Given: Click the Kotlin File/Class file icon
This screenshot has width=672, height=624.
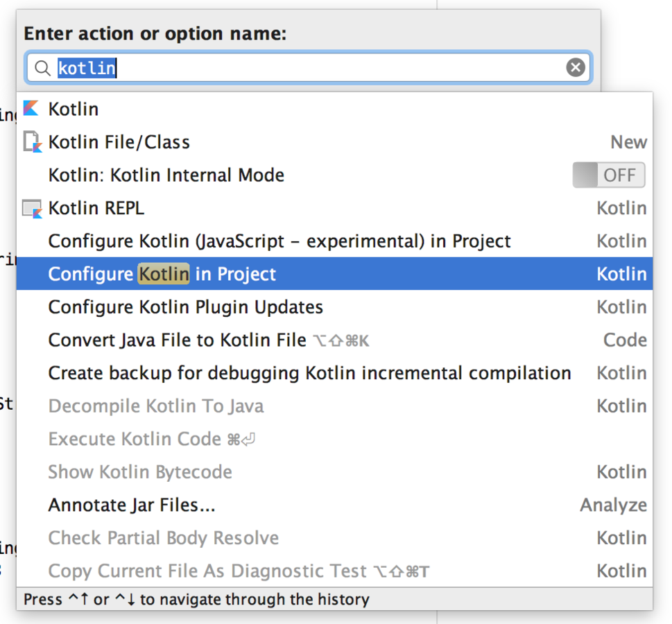Looking at the screenshot, I should [x=32, y=142].
